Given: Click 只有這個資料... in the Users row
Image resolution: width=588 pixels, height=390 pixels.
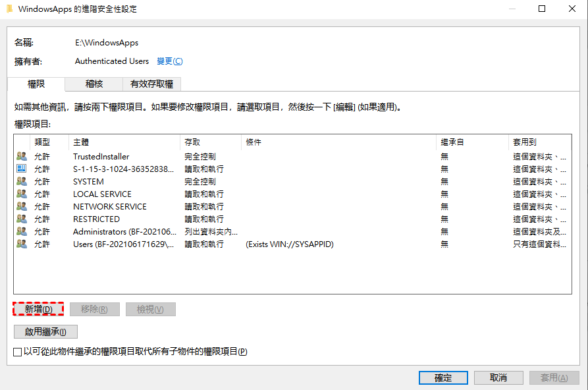Looking at the screenshot, I should [539, 244].
